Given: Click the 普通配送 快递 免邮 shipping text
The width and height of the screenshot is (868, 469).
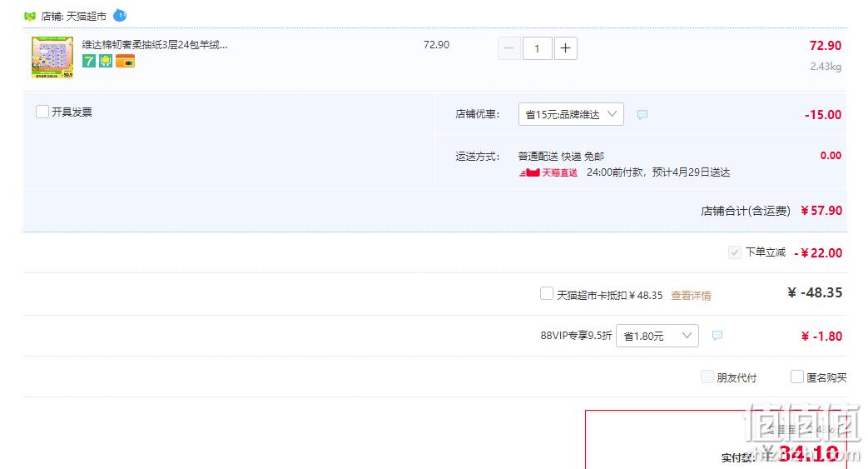Looking at the screenshot, I should tap(561, 157).
